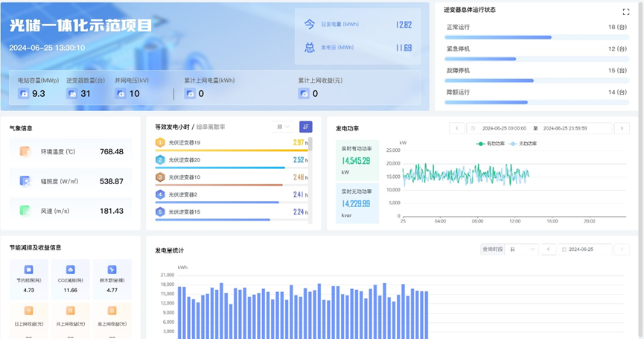Click the CO2减排 cloud icon
Image resolution: width=644 pixels, height=339 pixels.
tap(70, 270)
